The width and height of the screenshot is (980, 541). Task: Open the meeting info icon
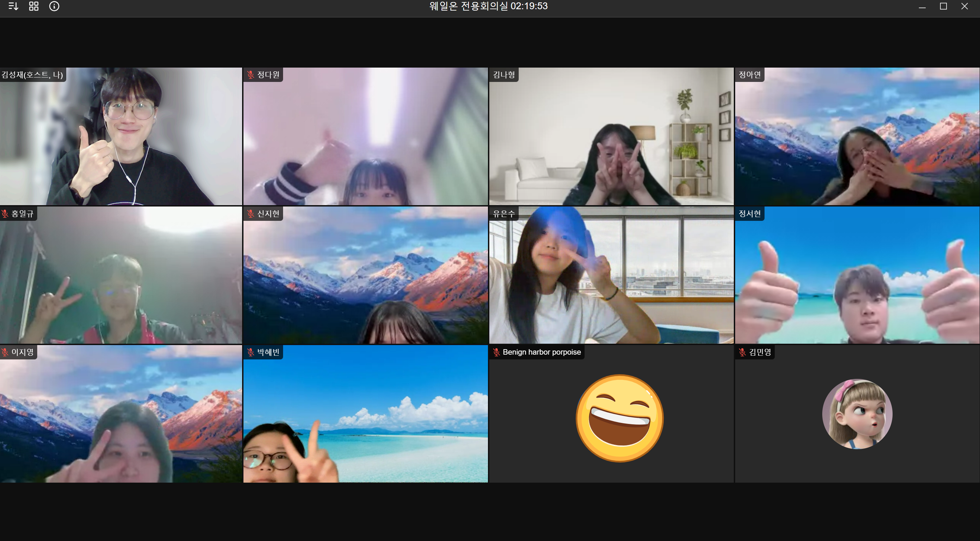click(x=54, y=6)
